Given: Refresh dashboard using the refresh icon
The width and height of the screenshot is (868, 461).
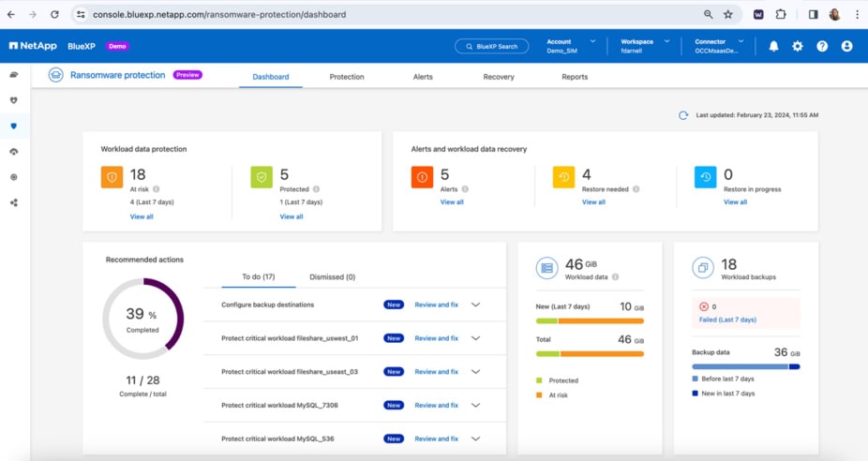Looking at the screenshot, I should point(683,115).
